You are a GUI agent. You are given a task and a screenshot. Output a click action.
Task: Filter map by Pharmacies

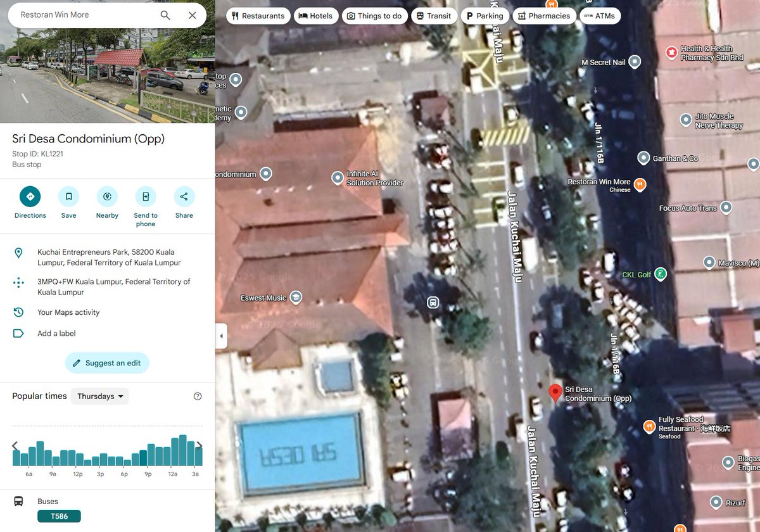(544, 16)
